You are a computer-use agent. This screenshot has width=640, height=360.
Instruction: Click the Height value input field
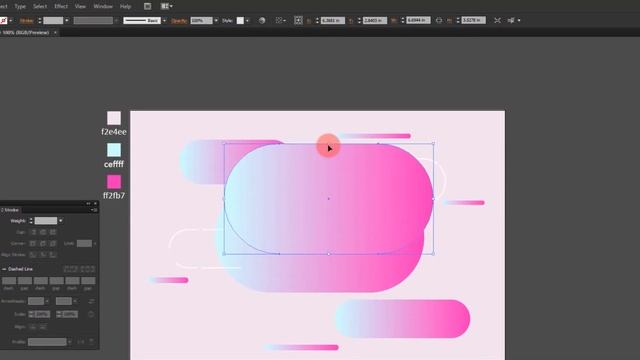473,20
